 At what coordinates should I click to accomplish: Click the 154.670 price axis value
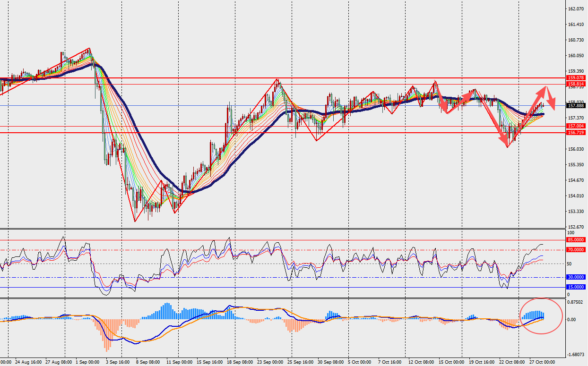pos(575,180)
